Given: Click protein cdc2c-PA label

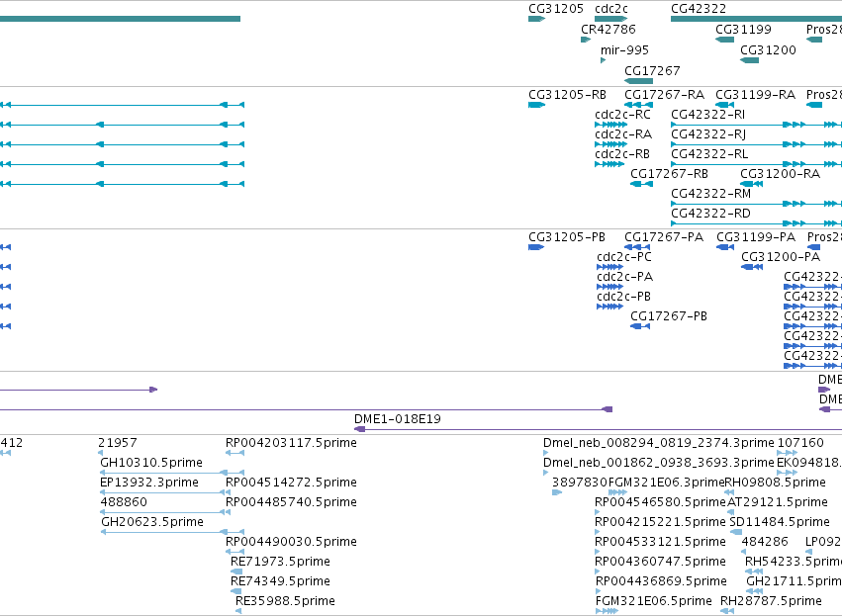Looking at the screenshot, I should click(624, 277).
